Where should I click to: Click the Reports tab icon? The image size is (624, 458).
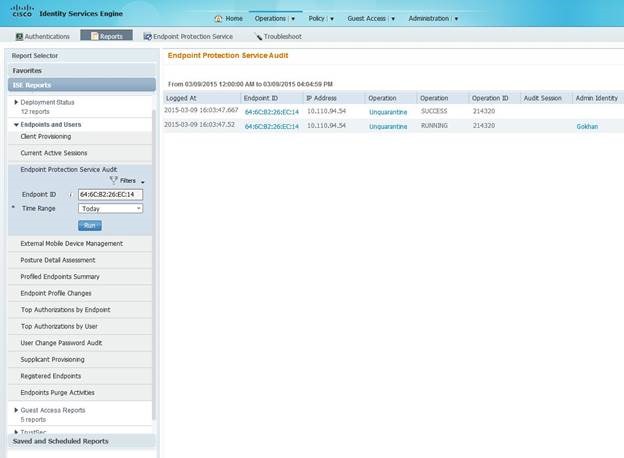[x=95, y=36]
